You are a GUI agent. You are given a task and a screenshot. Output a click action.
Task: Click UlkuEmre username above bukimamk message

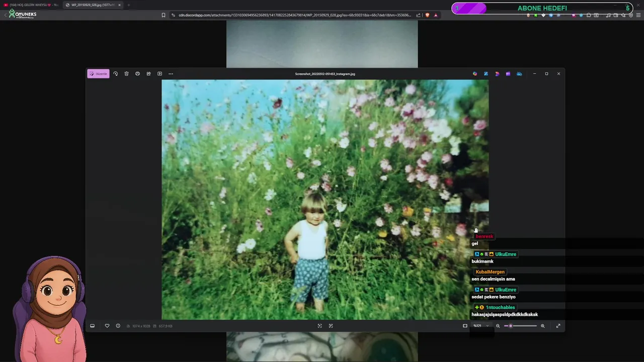tap(506, 254)
